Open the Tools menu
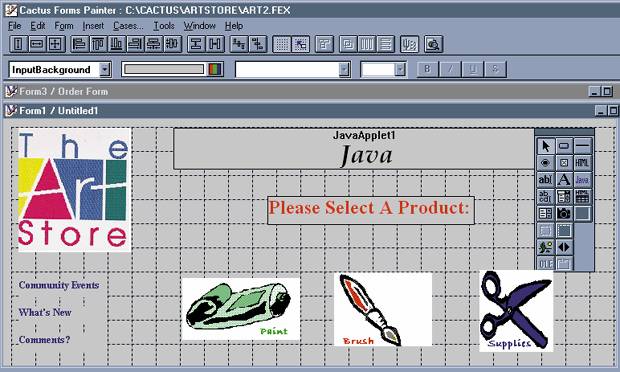Viewport: 620px width, 372px height. [x=164, y=26]
